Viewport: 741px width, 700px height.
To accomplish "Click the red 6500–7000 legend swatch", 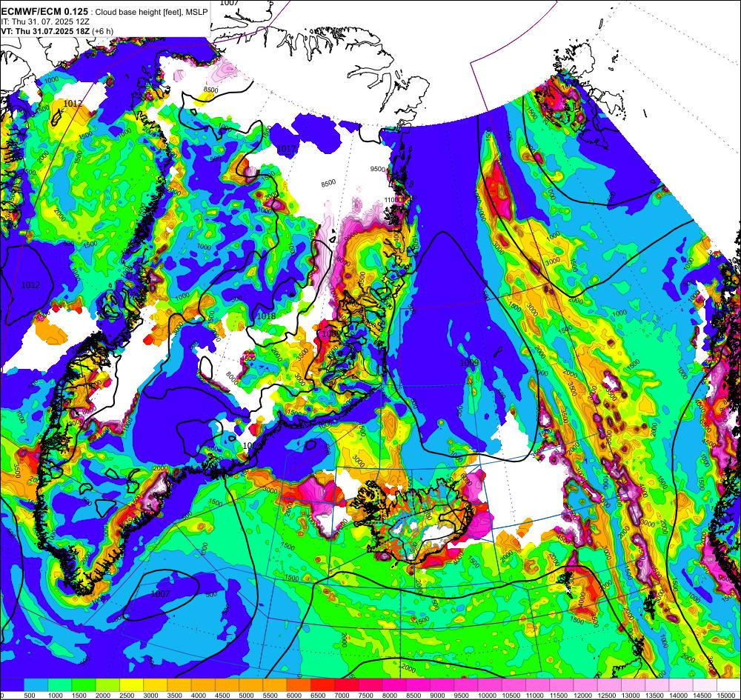I will click(323, 684).
